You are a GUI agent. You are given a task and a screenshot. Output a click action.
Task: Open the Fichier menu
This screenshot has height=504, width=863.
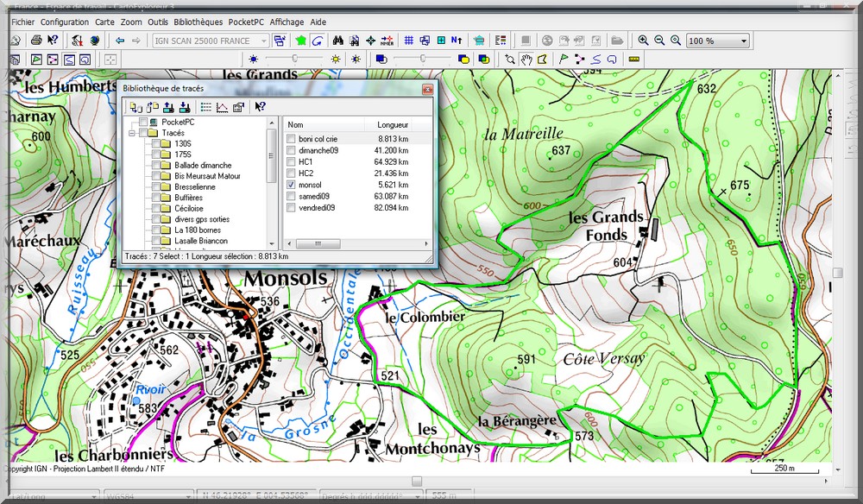(x=22, y=22)
